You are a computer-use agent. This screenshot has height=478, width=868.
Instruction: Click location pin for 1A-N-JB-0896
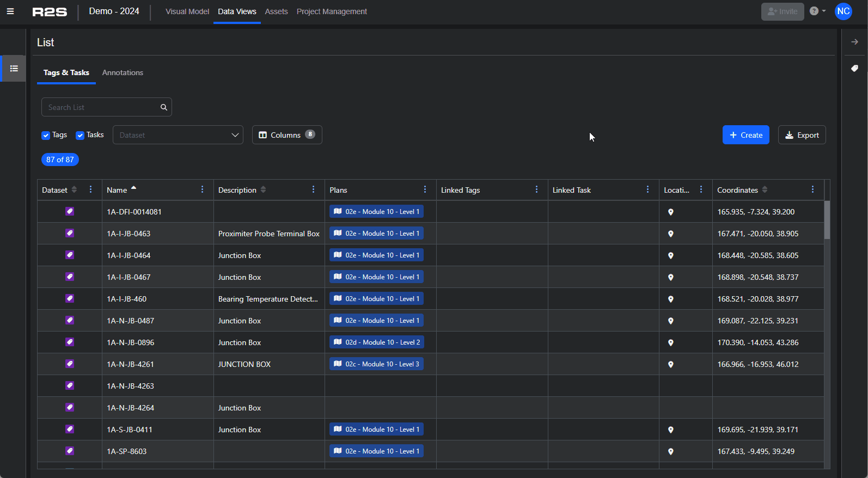tap(671, 342)
